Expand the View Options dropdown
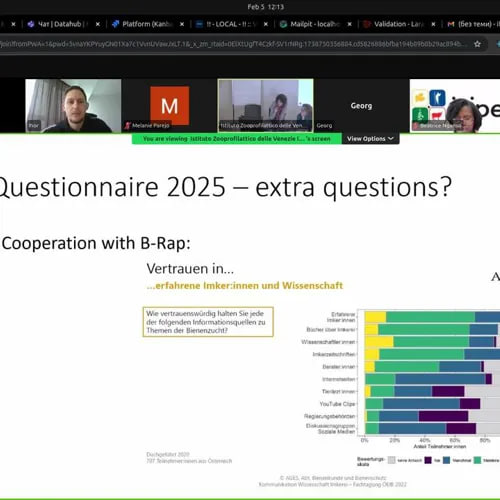This screenshot has width=500, height=500. coord(370,139)
